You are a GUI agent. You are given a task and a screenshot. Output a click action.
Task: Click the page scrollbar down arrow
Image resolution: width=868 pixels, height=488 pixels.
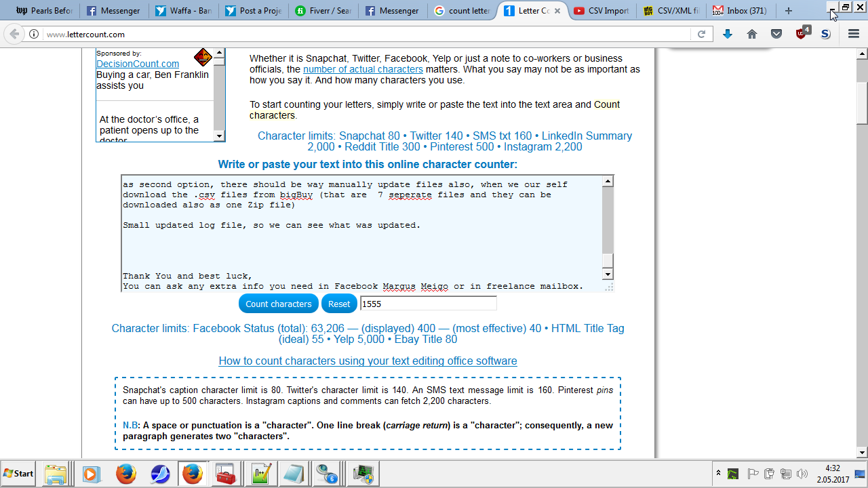[x=862, y=453]
